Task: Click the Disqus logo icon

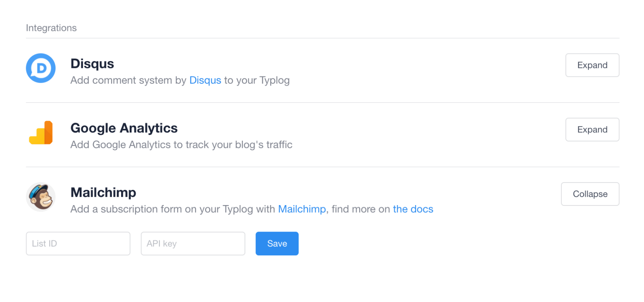Action: (x=41, y=68)
